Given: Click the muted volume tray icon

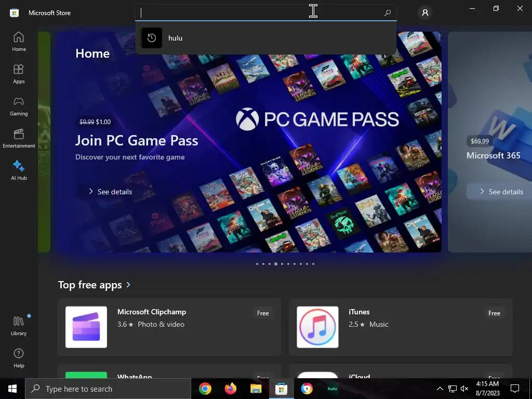Looking at the screenshot, I should [464, 389].
